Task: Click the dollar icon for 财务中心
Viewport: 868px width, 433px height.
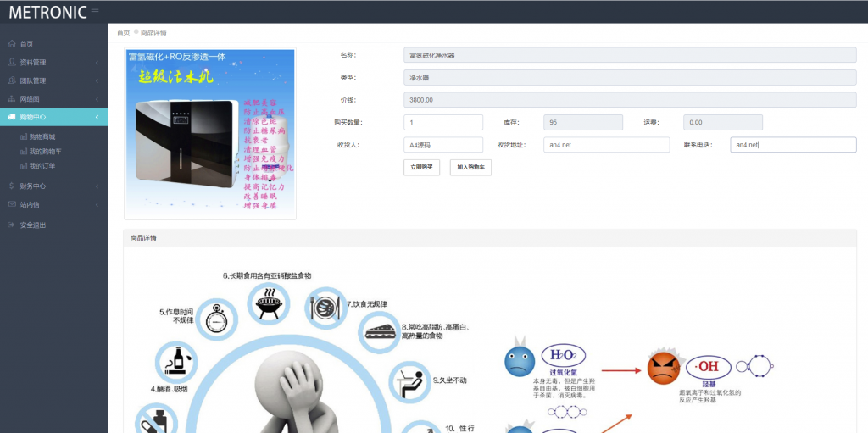Action: pos(10,186)
